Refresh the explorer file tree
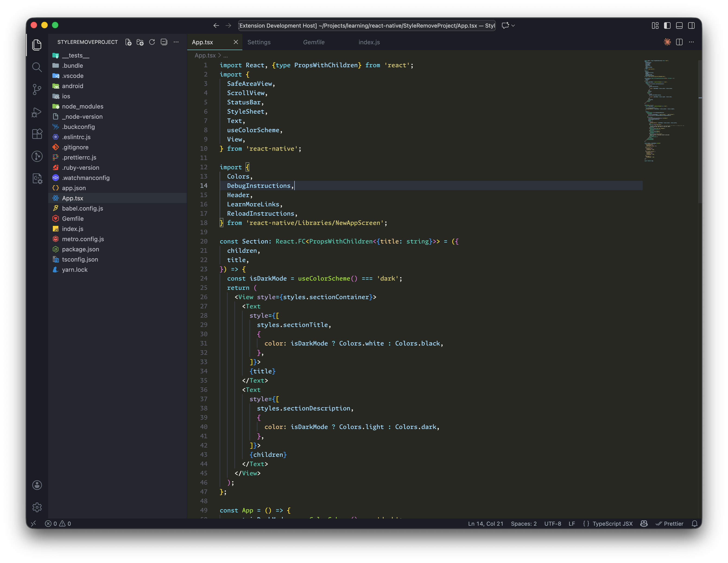 pos(152,42)
